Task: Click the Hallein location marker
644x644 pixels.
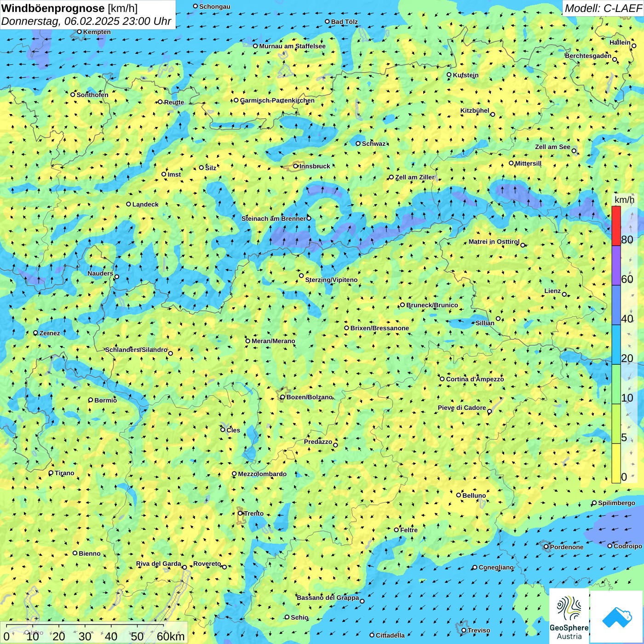Action: point(634,46)
